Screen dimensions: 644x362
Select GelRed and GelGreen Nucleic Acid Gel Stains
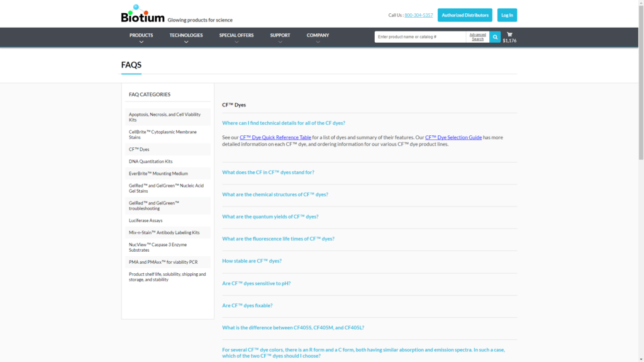pyautogui.click(x=167, y=188)
